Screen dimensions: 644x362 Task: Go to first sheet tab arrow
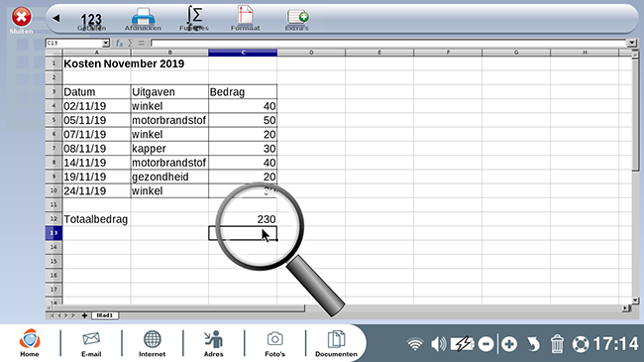tap(52, 315)
